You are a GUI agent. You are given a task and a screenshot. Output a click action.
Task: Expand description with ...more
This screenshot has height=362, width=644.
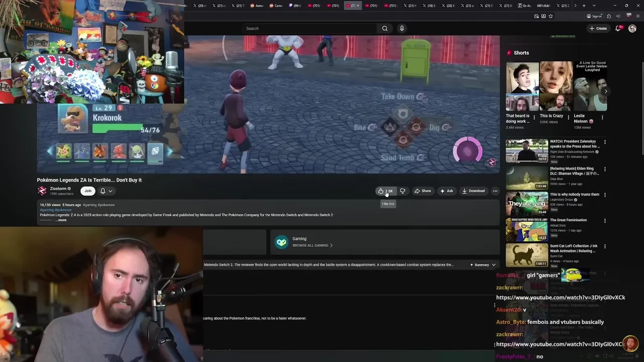tap(61, 220)
